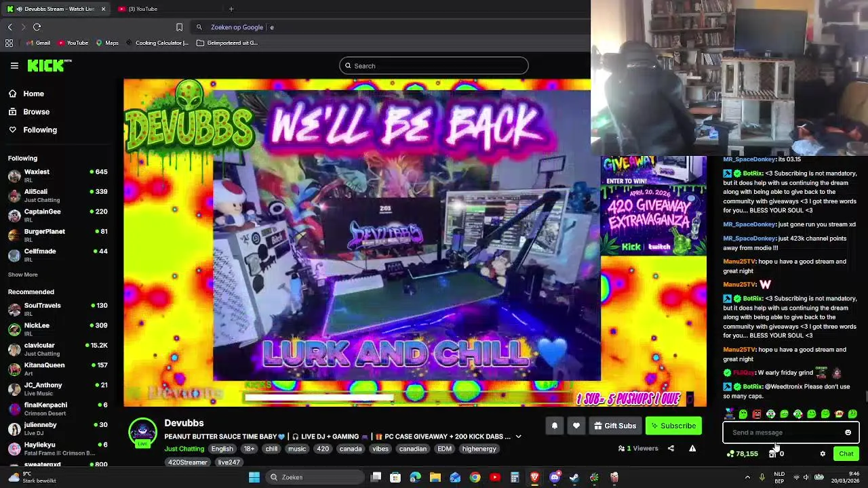868x488 pixels.
Task: Click the Devubbs channel avatar
Action: [x=142, y=433]
